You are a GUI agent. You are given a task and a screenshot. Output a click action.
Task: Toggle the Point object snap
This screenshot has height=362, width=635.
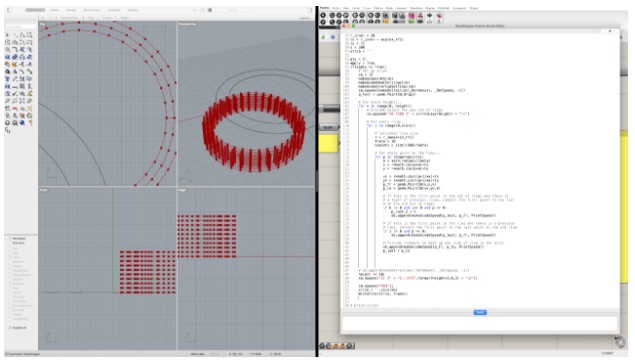point(10,257)
